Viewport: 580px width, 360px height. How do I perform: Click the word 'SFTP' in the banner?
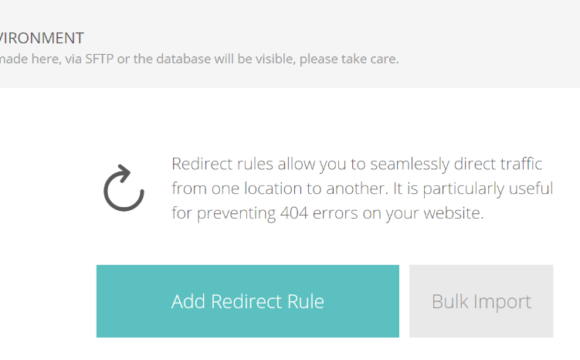(99, 59)
